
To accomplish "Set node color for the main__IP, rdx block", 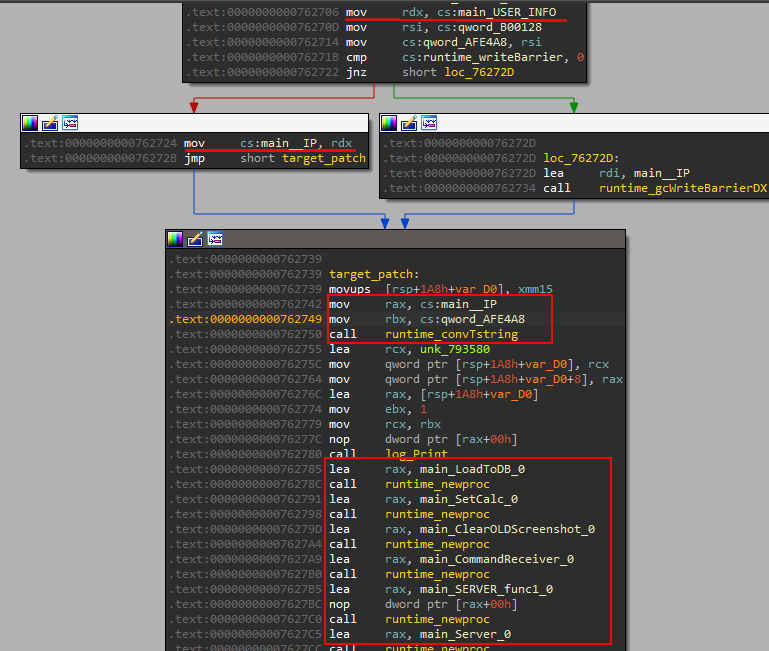I will (30, 123).
